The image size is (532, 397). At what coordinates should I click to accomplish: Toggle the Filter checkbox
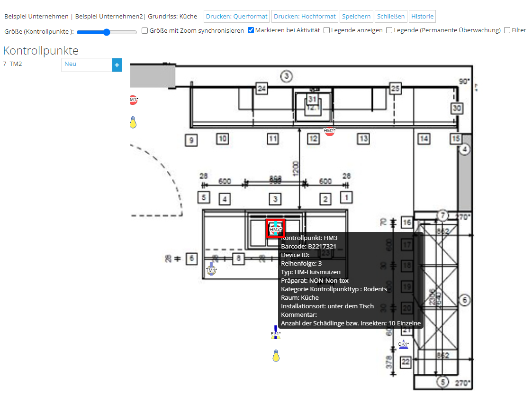tap(507, 30)
